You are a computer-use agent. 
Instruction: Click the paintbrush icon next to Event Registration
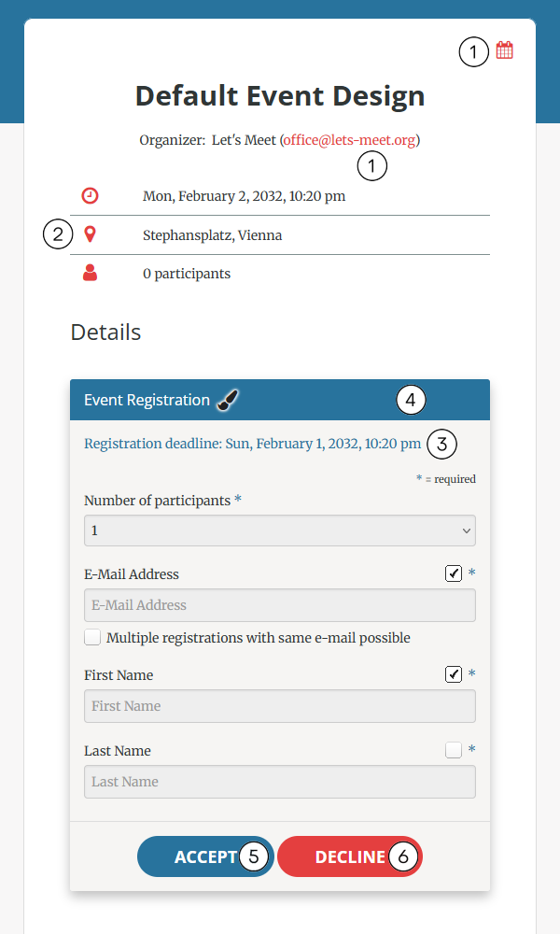(x=228, y=400)
